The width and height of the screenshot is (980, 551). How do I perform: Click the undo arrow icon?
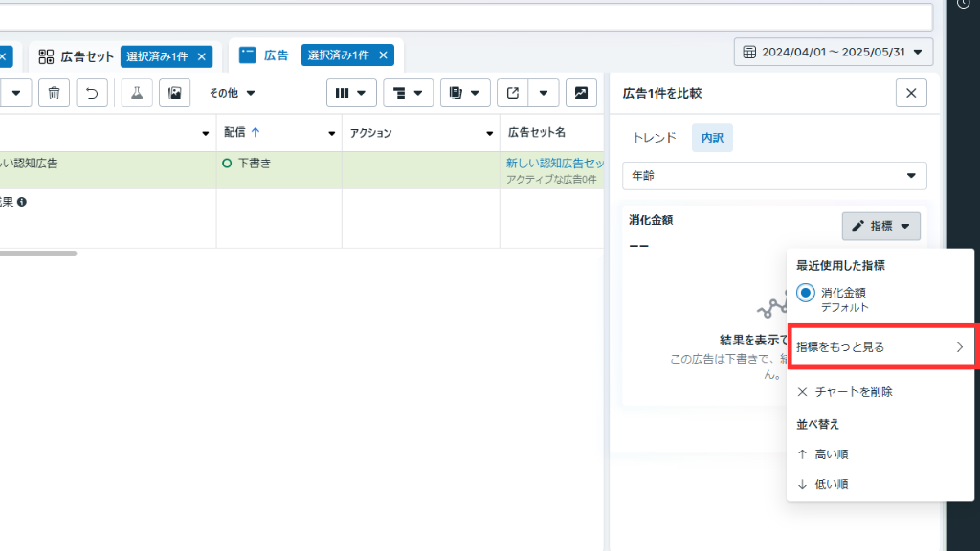coord(92,93)
